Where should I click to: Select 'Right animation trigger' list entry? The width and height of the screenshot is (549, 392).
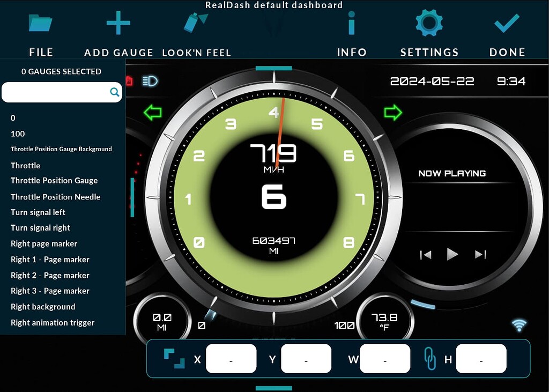pos(52,322)
